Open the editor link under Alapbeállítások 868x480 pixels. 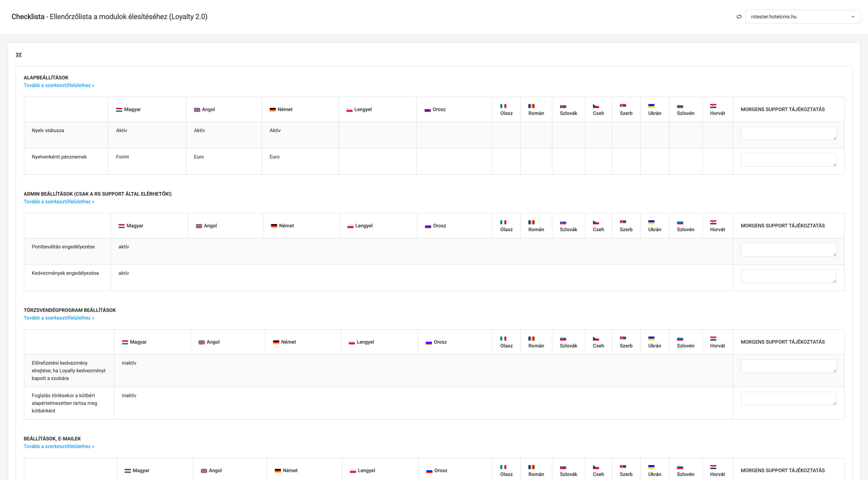click(x=59, y=86)
